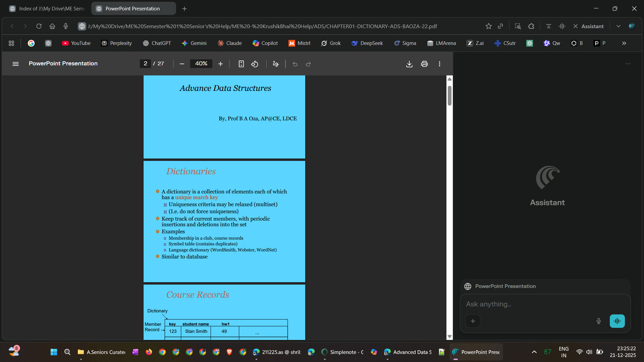This screenshot has height=362, width=644.
Task: Switch to Simplenote in the taskbar
Action: click(342, 352)
